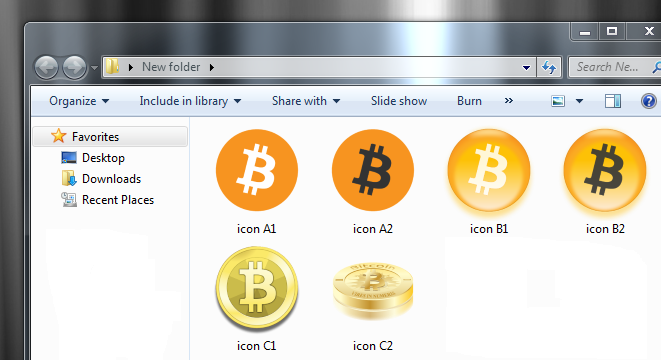
Task: Open Downloads in the navigation pane
Action: tap(111, 179)
